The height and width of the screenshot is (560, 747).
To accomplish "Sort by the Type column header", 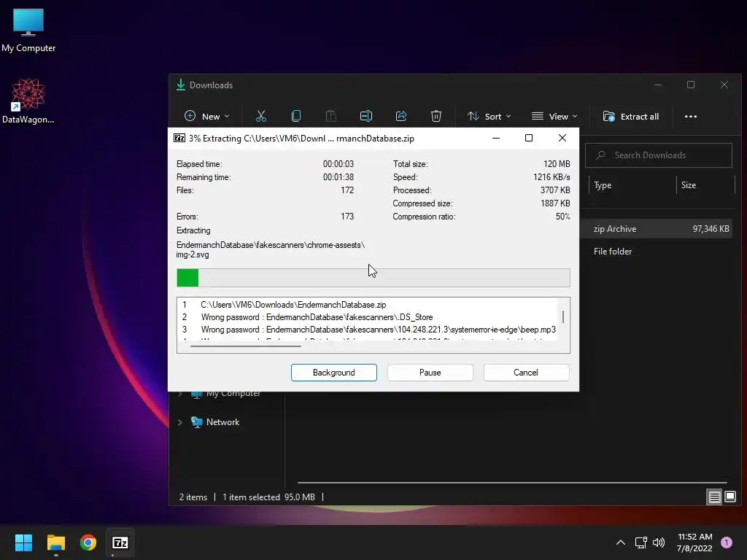I will pyautogui.click(x=631, y=185).
